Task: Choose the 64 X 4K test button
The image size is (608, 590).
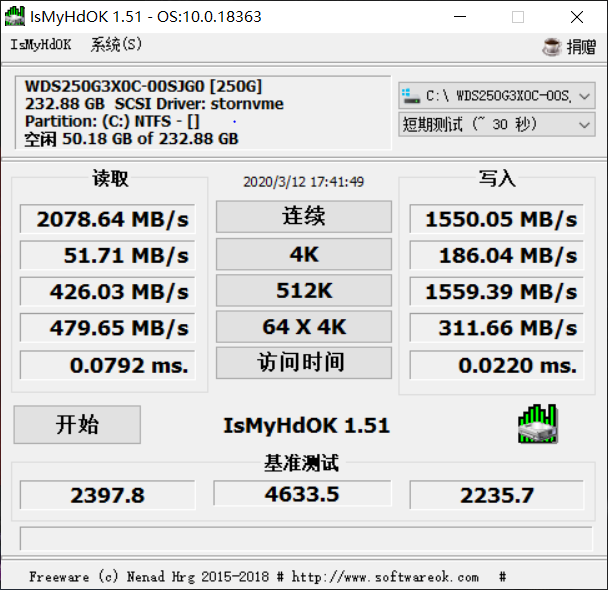Action: pyautogui.click(x=303, y=327)
